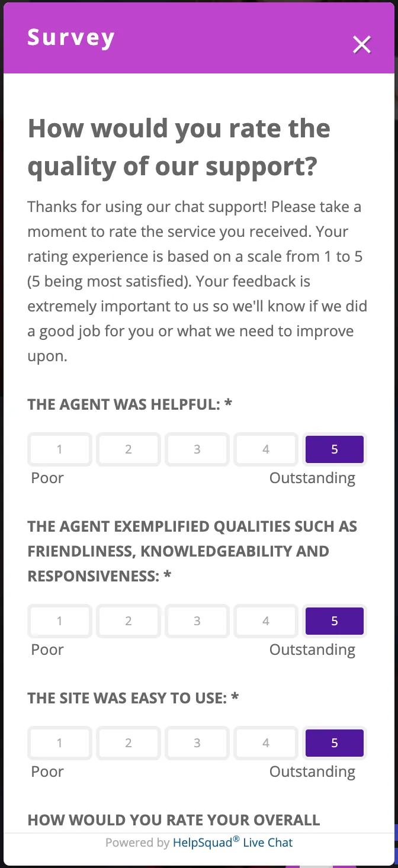Click the 'Thanks for using our chat support' paragraph
This screenshot has height=868, width=398.
[197, 281]
